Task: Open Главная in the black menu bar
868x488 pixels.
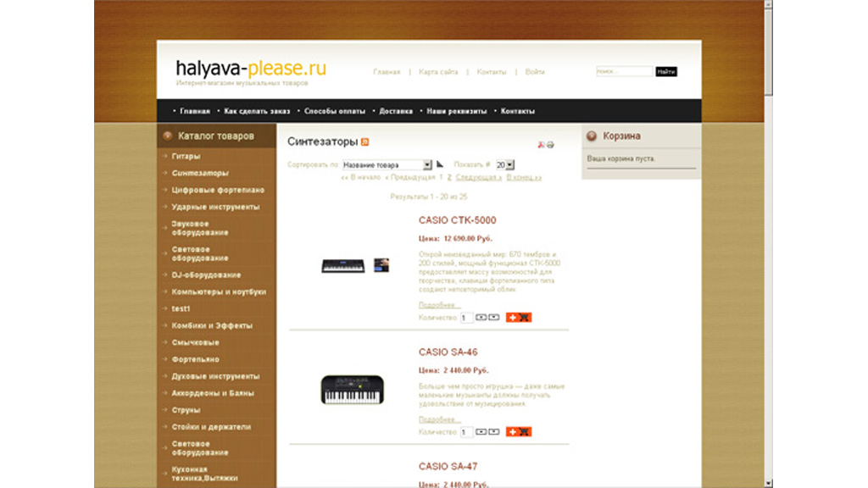Action: (195, 111)
